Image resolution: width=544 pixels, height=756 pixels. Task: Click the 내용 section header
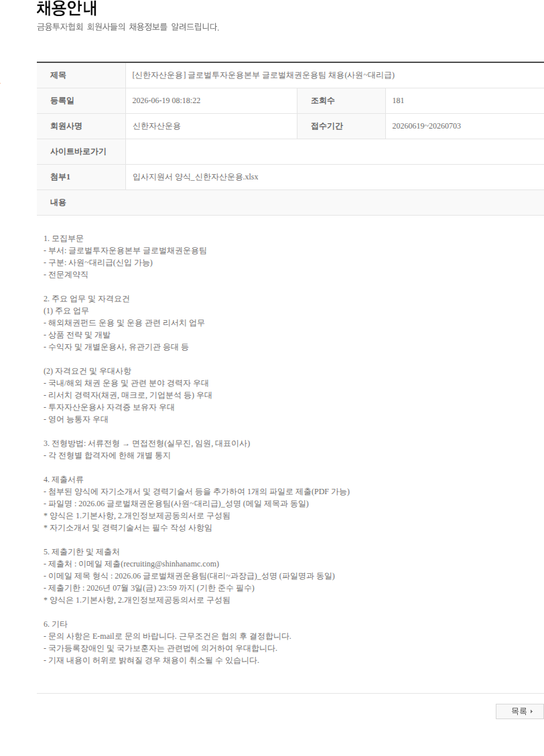click(58, 202)
